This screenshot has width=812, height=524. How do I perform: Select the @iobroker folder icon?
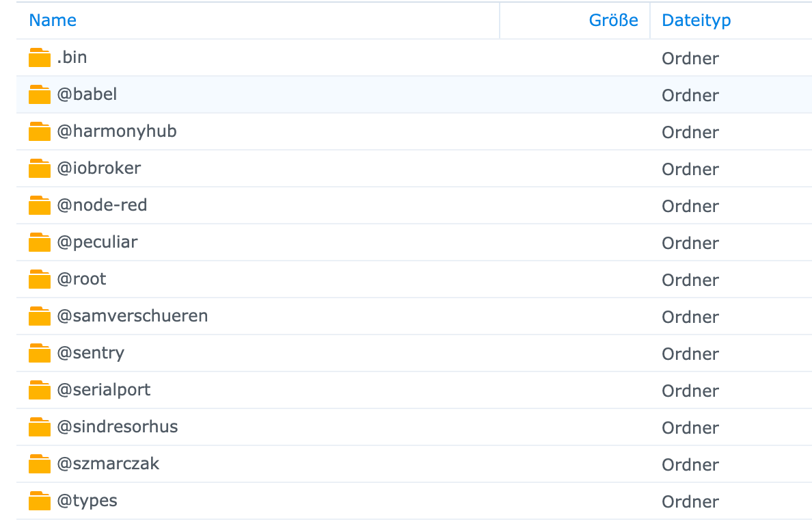click(x=40, y=168)
